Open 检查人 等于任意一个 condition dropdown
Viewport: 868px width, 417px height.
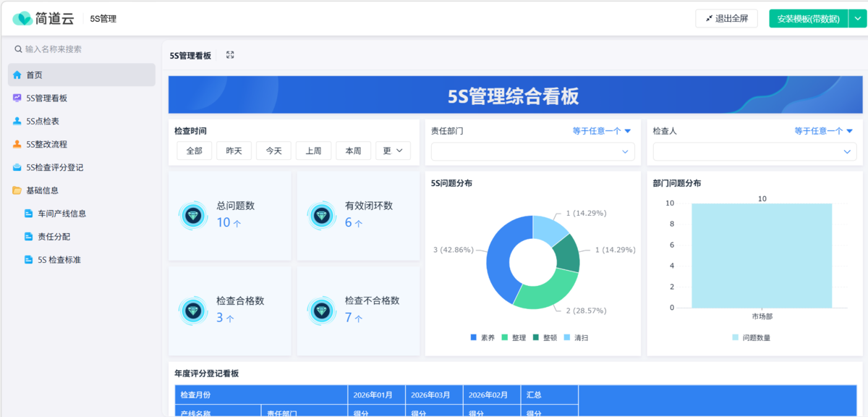point(824,131)
